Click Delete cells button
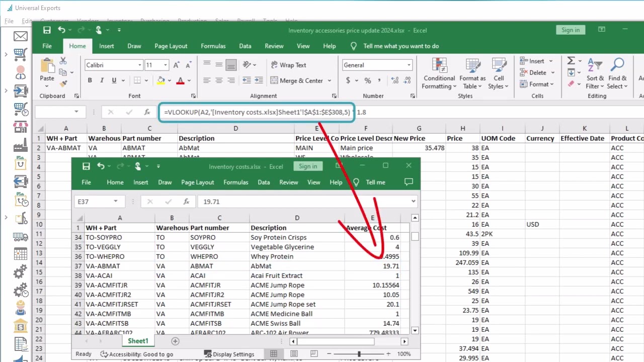The image size is (644, 362). point(533,72)
